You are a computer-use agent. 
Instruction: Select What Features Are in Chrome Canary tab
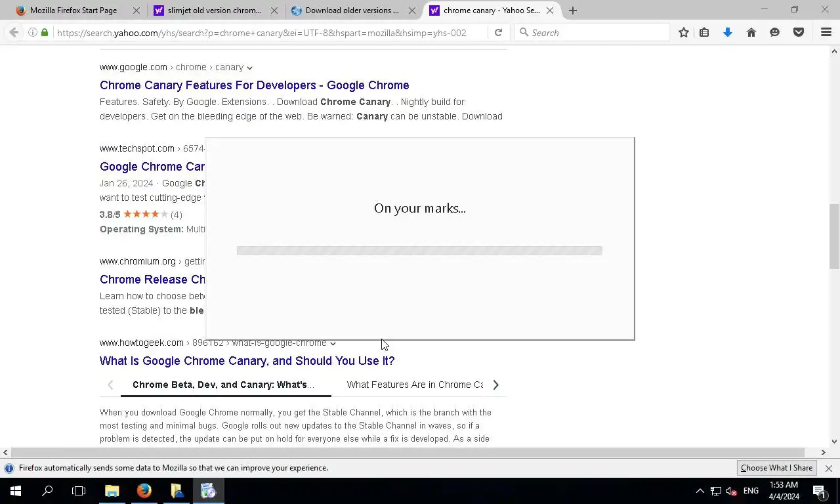click(415, 385)
